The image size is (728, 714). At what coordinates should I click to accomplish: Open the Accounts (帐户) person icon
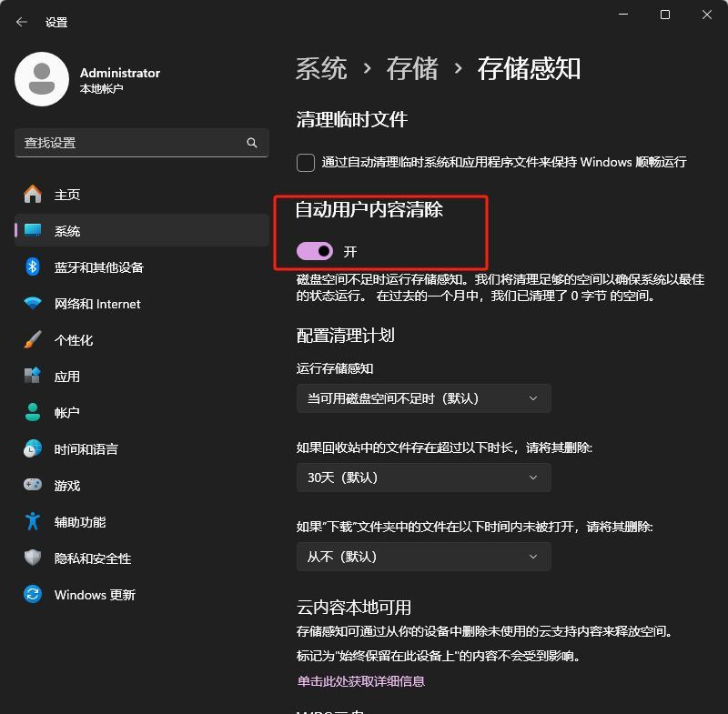(33, 412)
